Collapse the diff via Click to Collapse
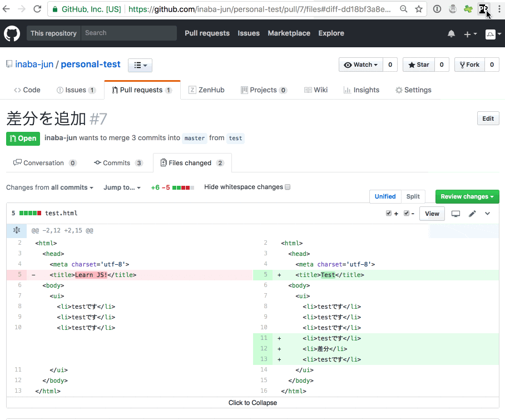The image size is (505, 420). 253,402
